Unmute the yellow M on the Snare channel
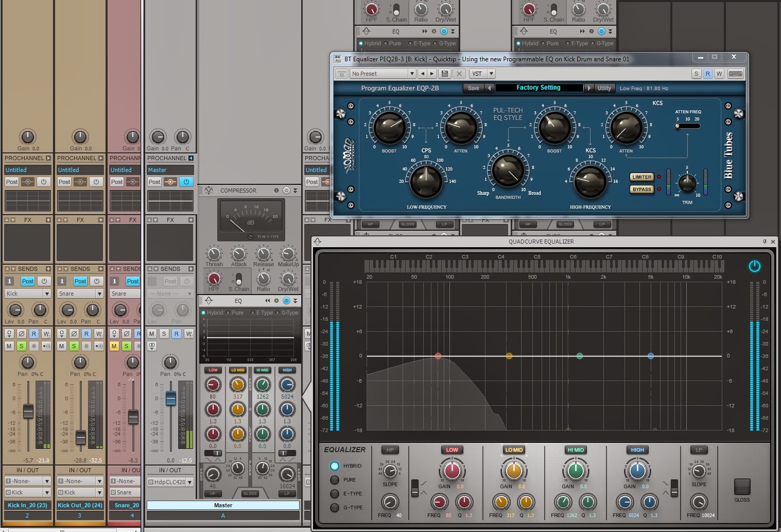The width and height of the screenshot is (781, 532). pyautogui.click(x=114, y=346)
